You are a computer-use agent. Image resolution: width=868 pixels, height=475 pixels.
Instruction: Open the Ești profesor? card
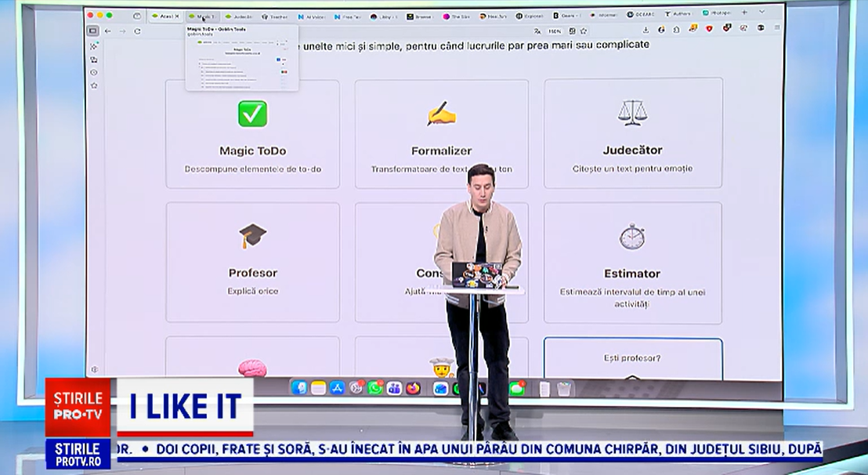[x=632, y=357]
